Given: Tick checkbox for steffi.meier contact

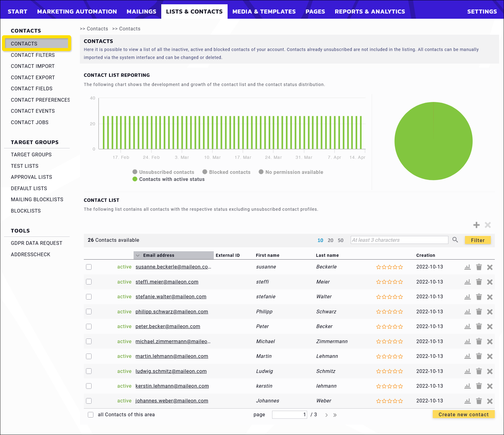Looking at the screenshot, I should (89, 282).
